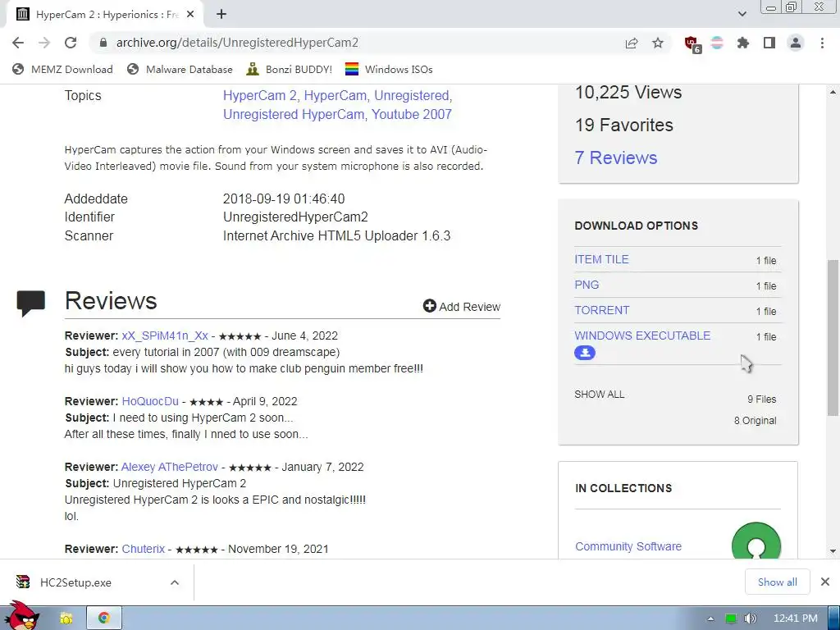840x630 pixels.
Task: Download the ITEM TILE file
Action: pos(601,259)
